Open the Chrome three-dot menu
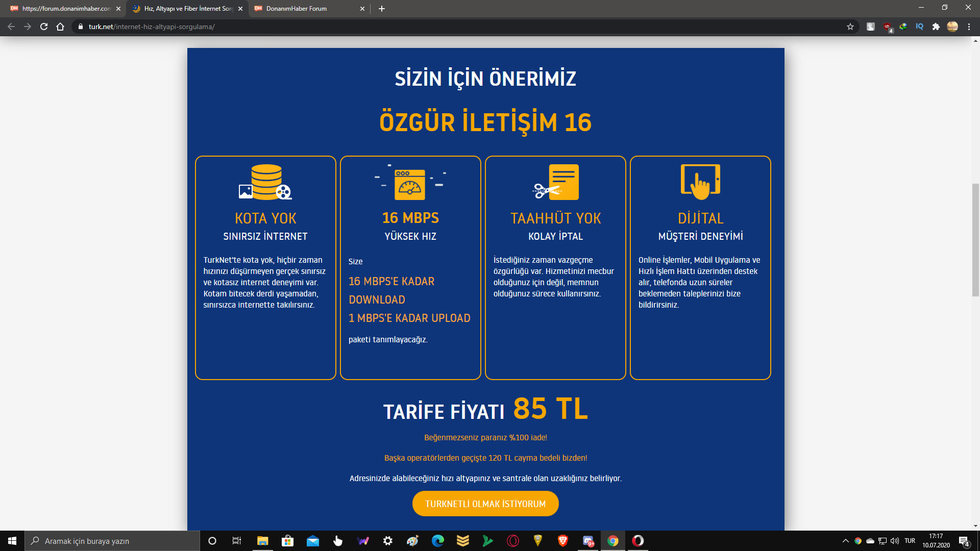980x551 pixels. coord(969,27)
